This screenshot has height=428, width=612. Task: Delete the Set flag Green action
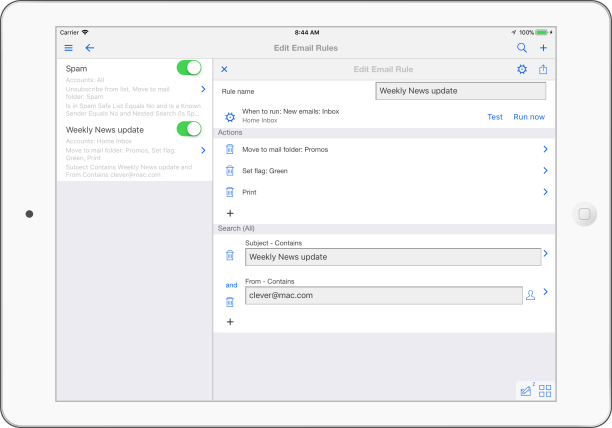tap(230, 170)
